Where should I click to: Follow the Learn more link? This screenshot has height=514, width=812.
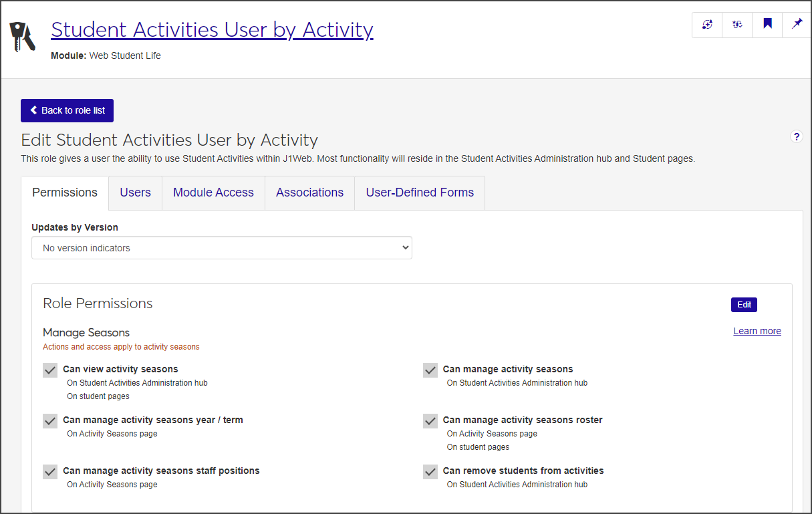[x=757, y=331]
